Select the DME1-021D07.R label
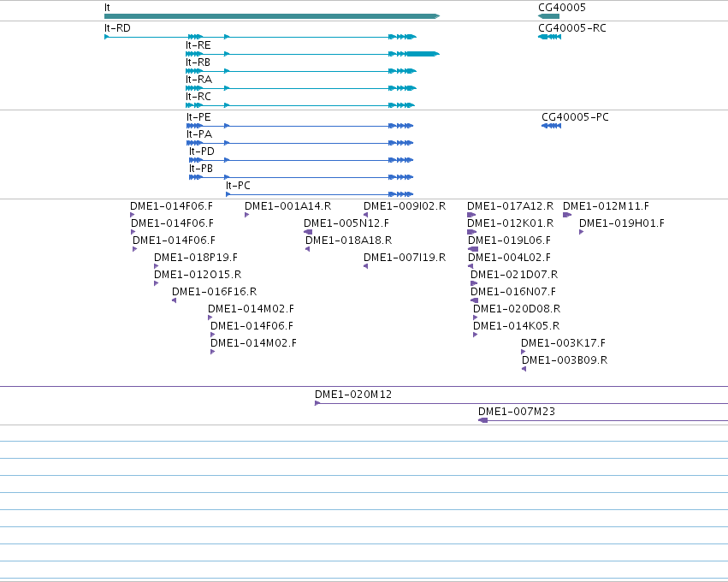Viewport: 728px width, 582px height. (x=514, y=275)
